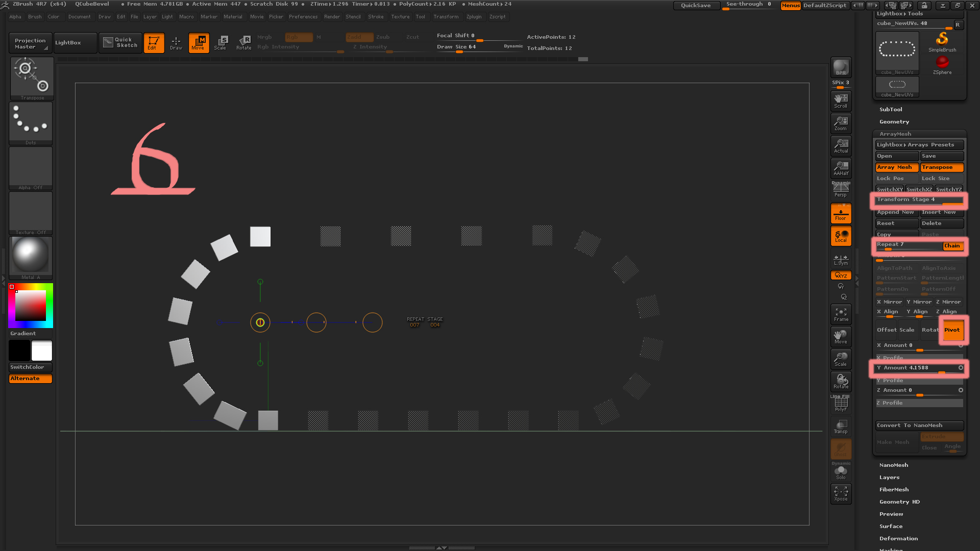Viewport: 980px width, 551px height.
Task: Select the SimpleBrush tool icon
Action: pos(942,42)
